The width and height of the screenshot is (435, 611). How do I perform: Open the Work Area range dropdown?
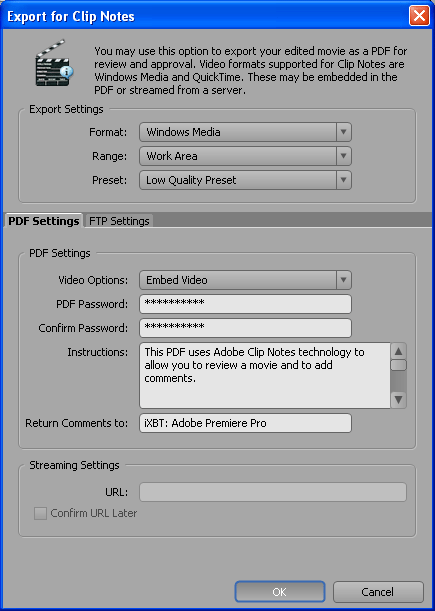tap(245, 156)
